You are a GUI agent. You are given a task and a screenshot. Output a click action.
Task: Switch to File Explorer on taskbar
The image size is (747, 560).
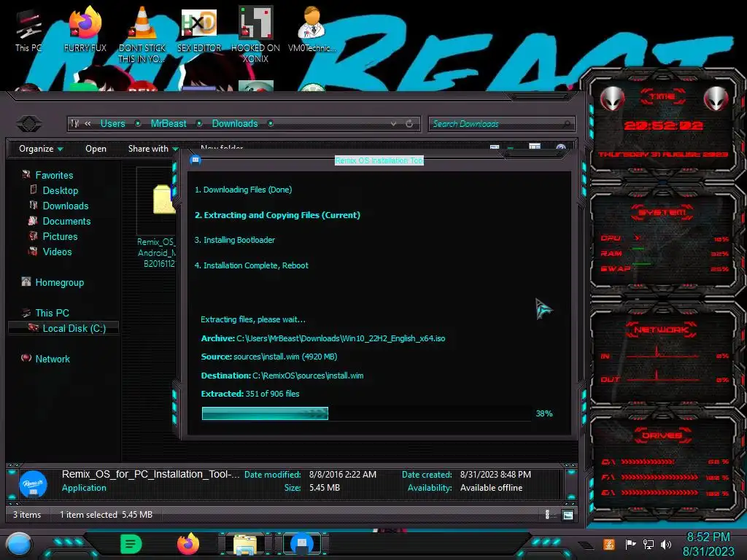245,544
